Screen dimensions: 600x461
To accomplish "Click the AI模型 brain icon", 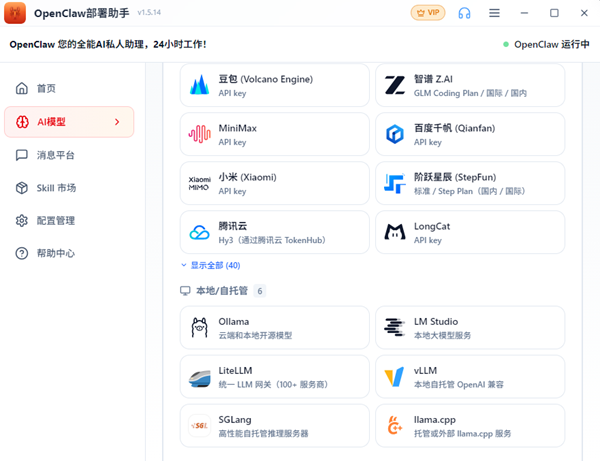I will [x=22, y=122].
